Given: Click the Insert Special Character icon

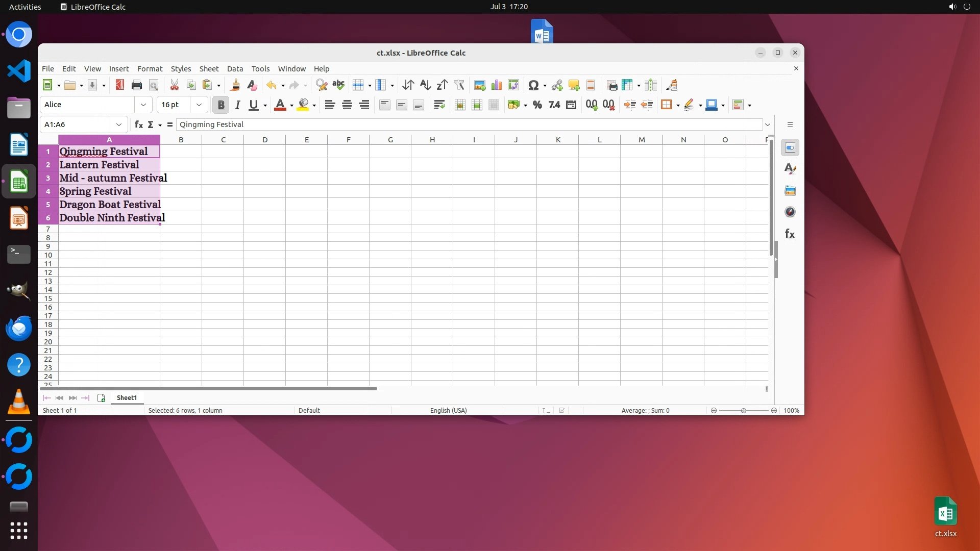Looking at the screenshot, I should coord(533,85).
